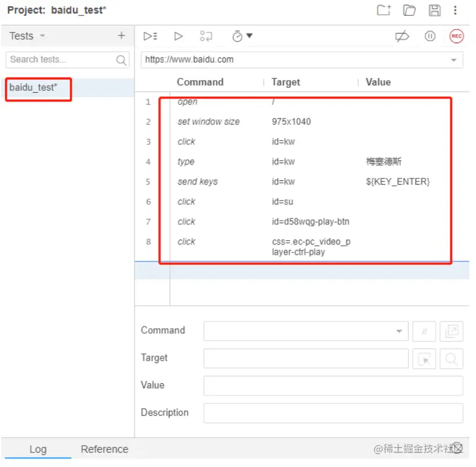Toggle pause on exceptions
The width and height of the screenshot is (476, 467).
click(430, 36)
